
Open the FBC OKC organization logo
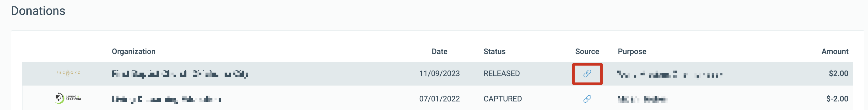68,73
